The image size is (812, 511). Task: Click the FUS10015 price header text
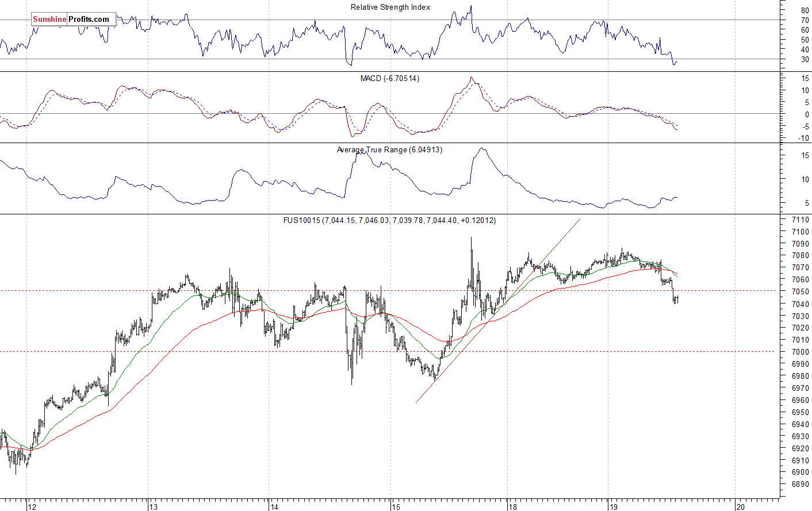point(389,220)
